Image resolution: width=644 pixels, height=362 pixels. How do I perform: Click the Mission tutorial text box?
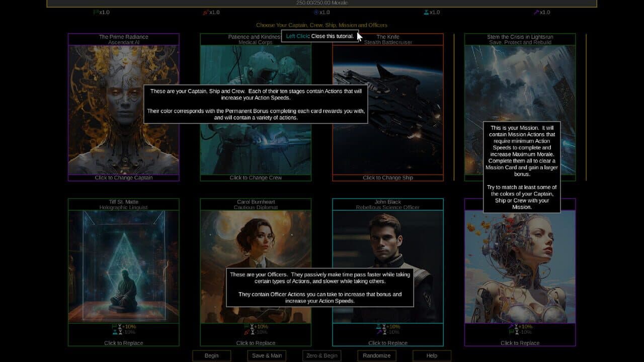click(522, 167)
